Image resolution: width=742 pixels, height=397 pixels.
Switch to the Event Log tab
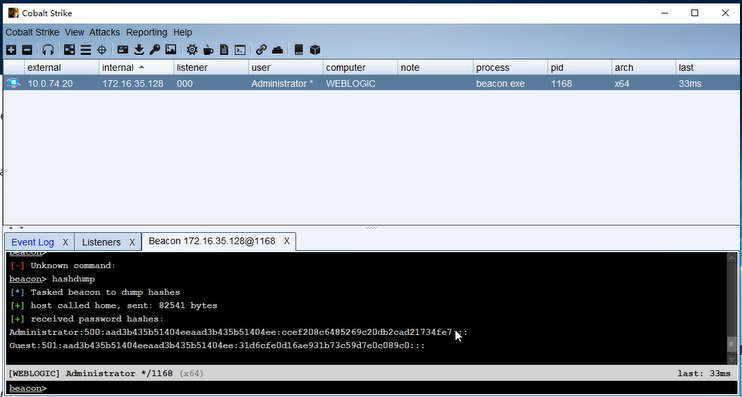33,242
